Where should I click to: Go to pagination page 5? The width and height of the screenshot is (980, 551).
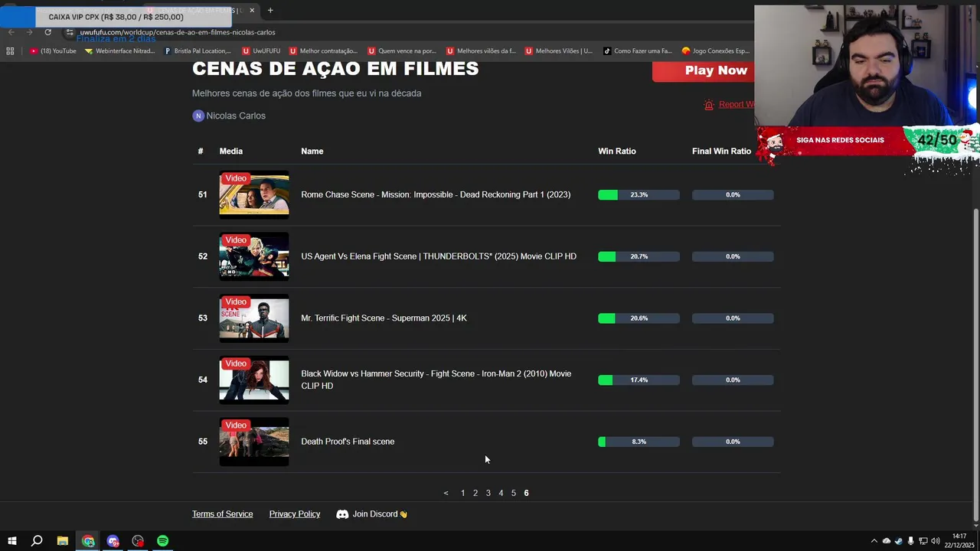click(x=514, y=494)
